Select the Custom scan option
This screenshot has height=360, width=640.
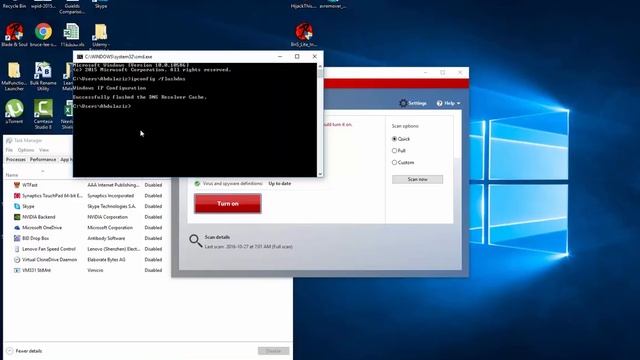[x=394, y=162]
